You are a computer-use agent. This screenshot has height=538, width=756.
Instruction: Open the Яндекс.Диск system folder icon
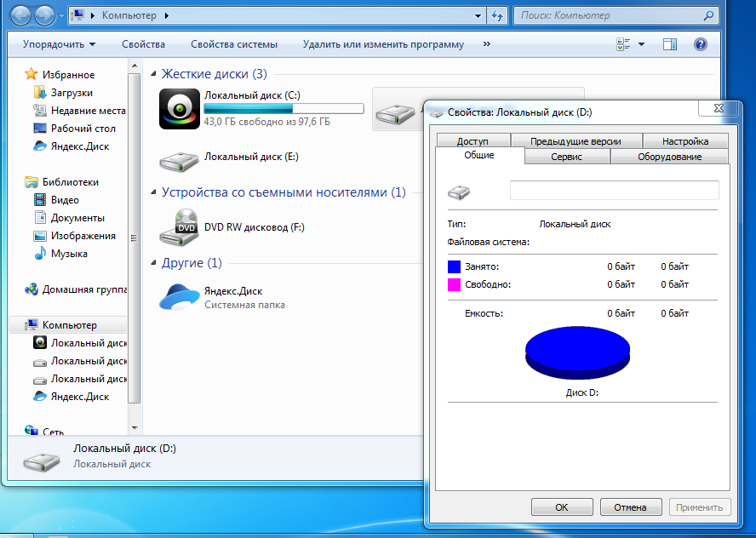point(180,296)
